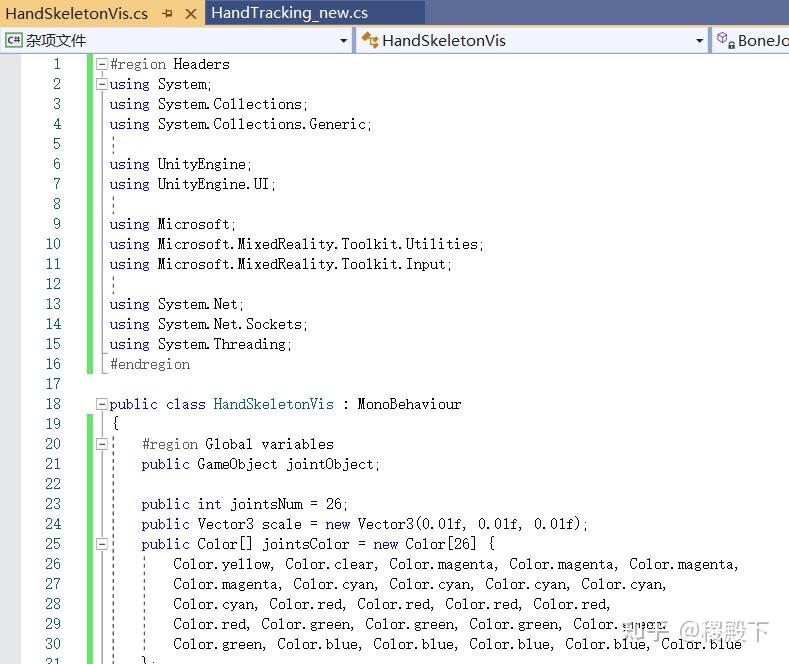Click 'jointsColor' on line 25
The image size is (789, 664).
305,544
